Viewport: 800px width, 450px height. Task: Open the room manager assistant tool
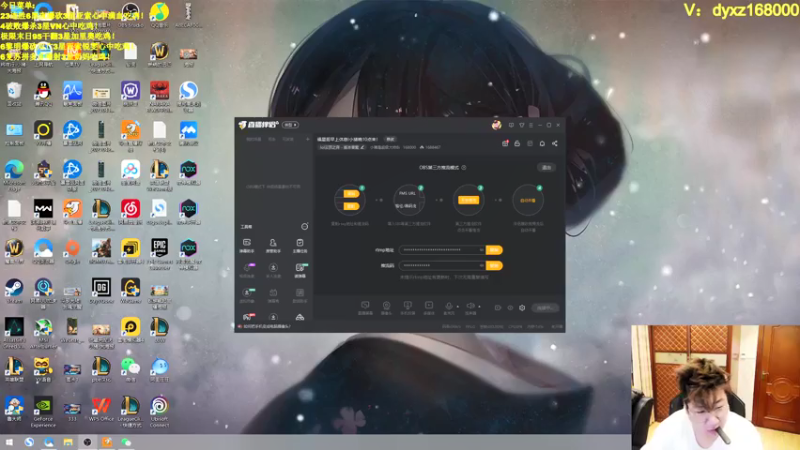(273, 245)
